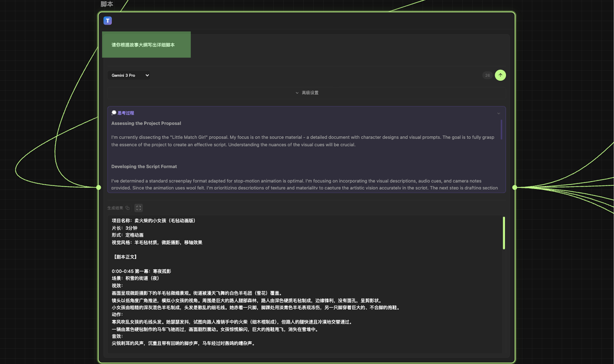Open the generated result in fullscreen
Viewport: 614px width, 364px height.
pos(138,208)
